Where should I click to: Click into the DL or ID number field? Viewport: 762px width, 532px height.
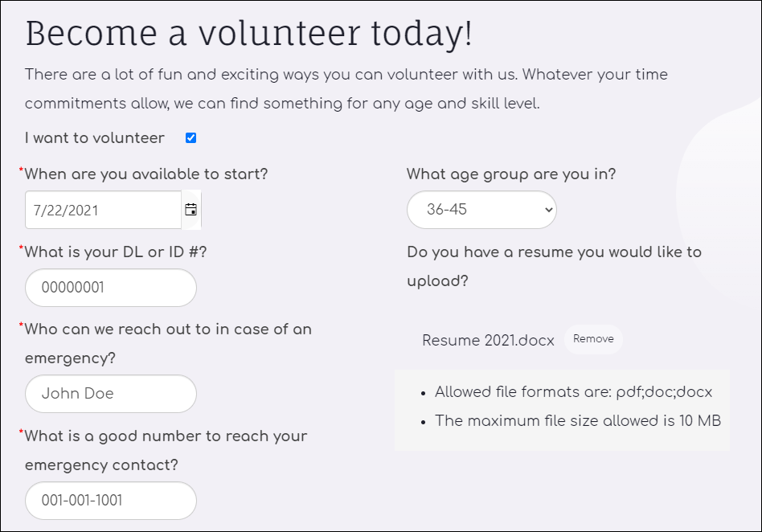pyautogui.click(x=111, y=288)
